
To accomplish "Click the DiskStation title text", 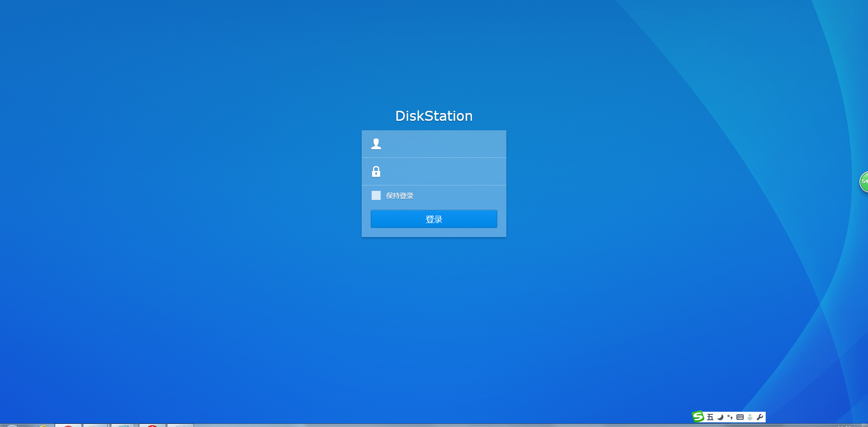I will 434,116.
